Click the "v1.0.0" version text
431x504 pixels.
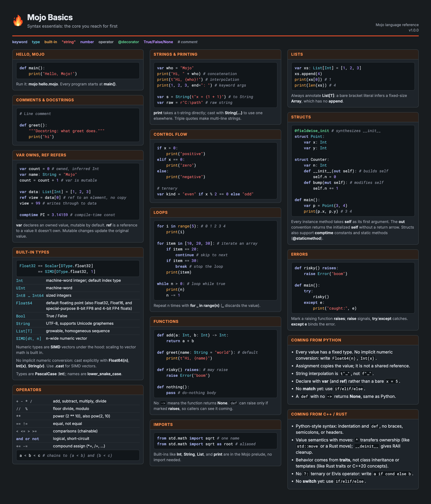click(414, 30)
